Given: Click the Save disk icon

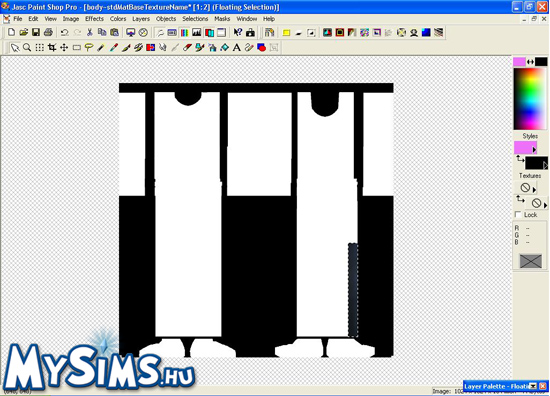Looking at the screenshot, I should 36,33.
